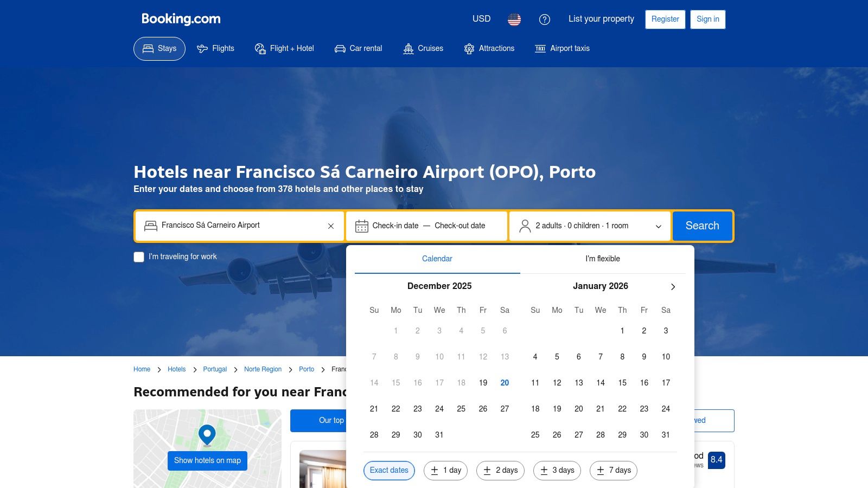Pick December 31 in the calendar
Screen dimensions: 868x488
tap(439, 435)
